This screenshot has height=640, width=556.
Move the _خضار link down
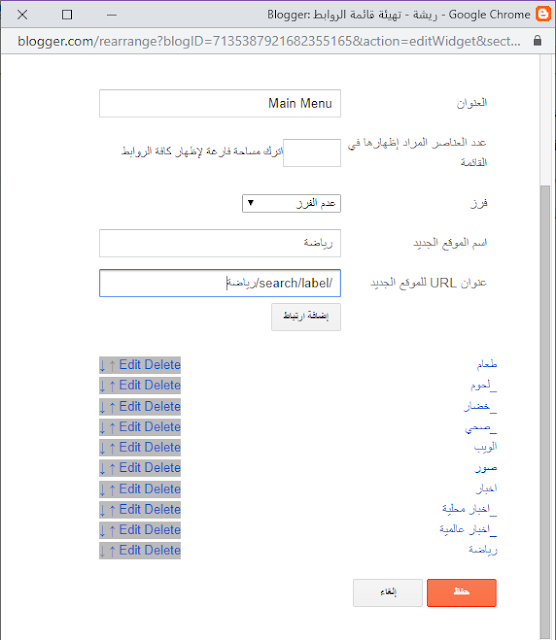coord(102,407)
